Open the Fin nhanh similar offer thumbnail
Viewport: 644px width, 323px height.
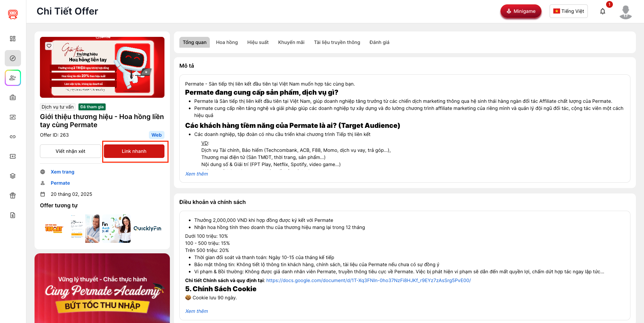tap(116, 229)
